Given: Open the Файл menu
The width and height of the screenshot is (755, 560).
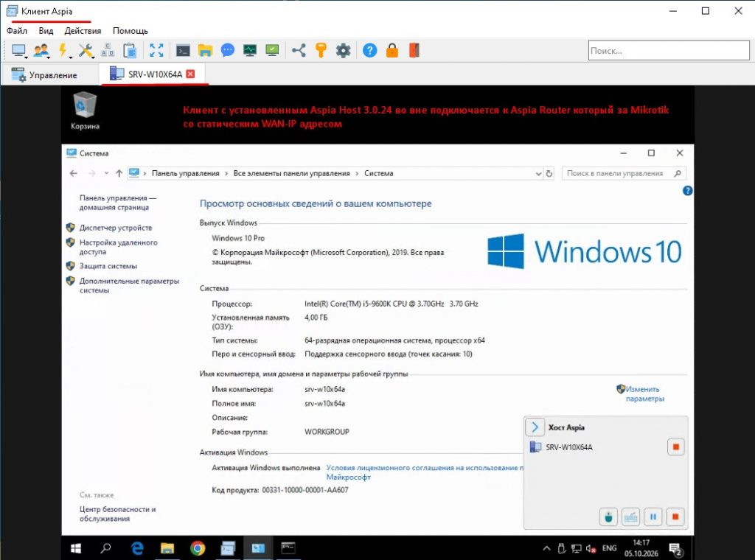Looking at the screenshot, I should pyautogui.click(x=17, y=31).
